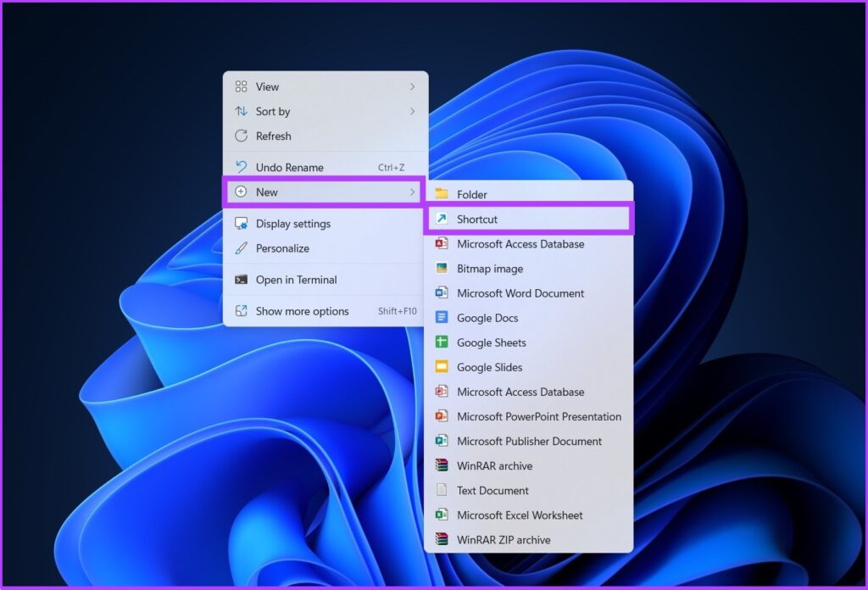
Task: Click the WinRAR archive icon
Action: point(442,465)
